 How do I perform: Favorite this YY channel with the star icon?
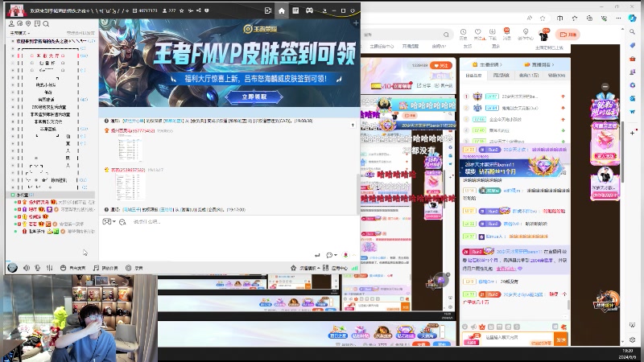[182, 10]
